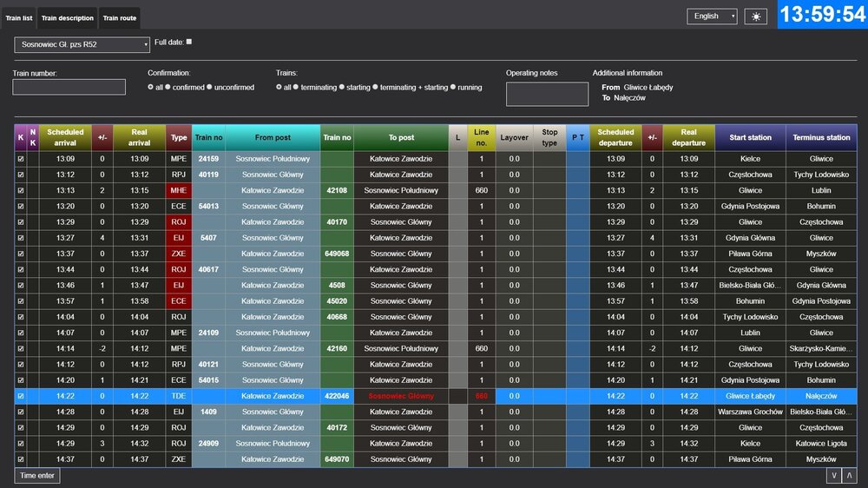Toggle checkbox on highlighted 422046 train row
This screenshot has height=488, width=868.
(21, 396)
